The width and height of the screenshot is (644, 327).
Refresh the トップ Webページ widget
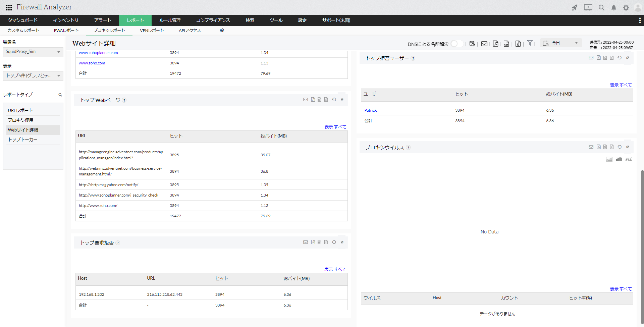[334, 100]
